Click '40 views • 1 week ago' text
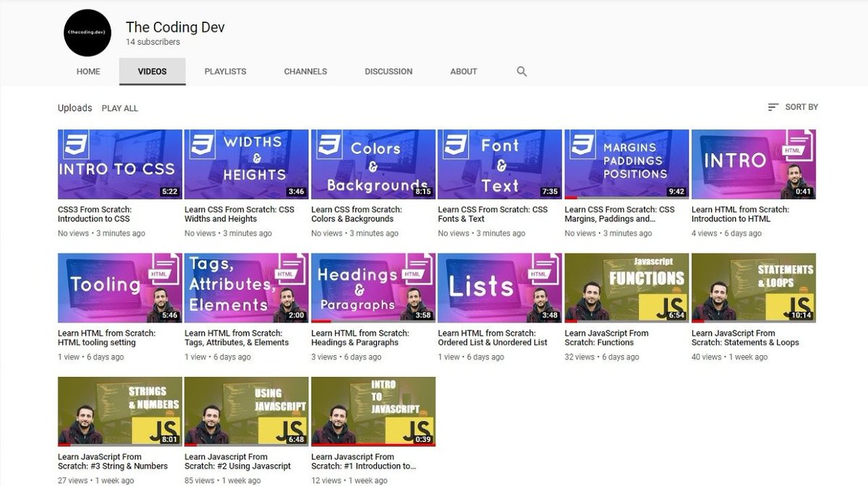868x486 pixels. pos(729,357)
